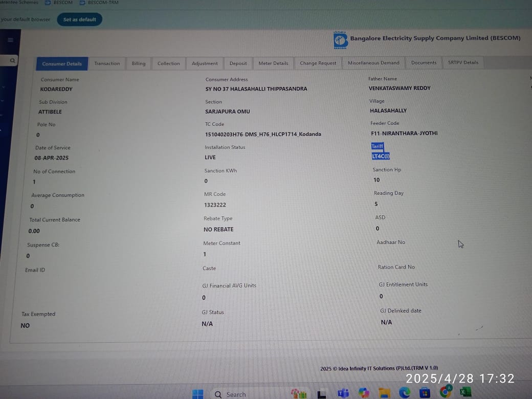Image resolution: width=532 pixels, height=399 pixels.
Task: Click the section value SARJAPURA OMU
Action: (227, 112)
